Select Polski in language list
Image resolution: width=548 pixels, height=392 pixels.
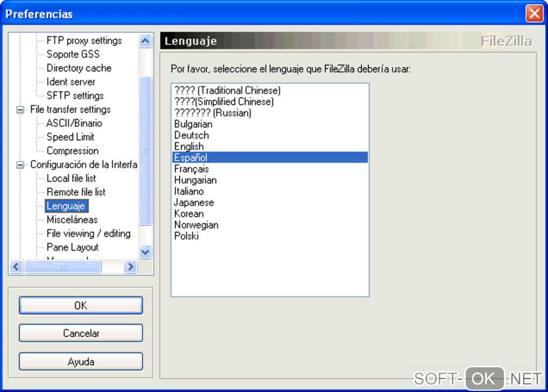click(270, 236)
